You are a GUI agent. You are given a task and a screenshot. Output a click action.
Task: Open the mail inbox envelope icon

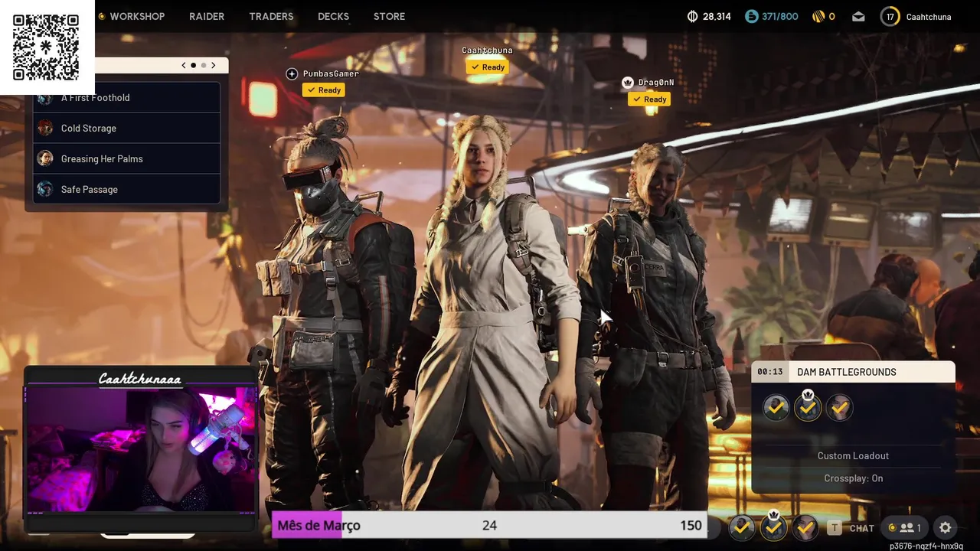tap(858, 16)
